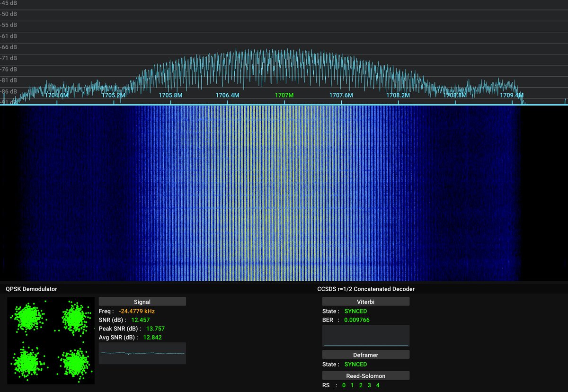This screenshot has width=568, height=392.
Task: Select the Freq value -24.4779 kHz
Action: tap(137, 312)
